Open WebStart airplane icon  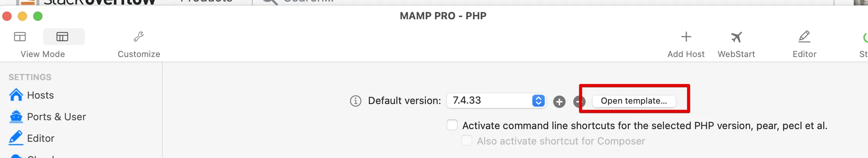click(736, 37)
